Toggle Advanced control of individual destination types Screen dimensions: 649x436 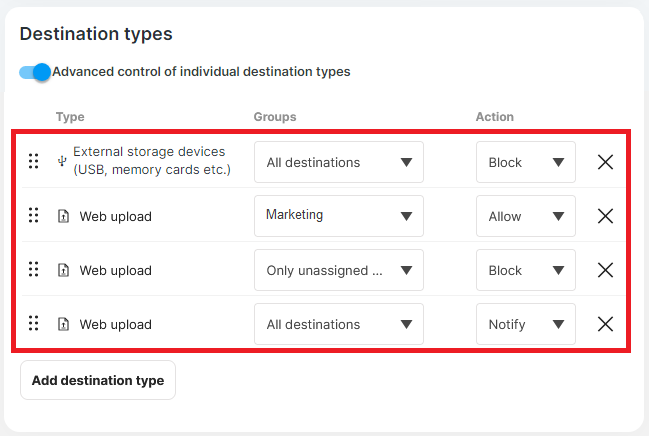[35, 72]
